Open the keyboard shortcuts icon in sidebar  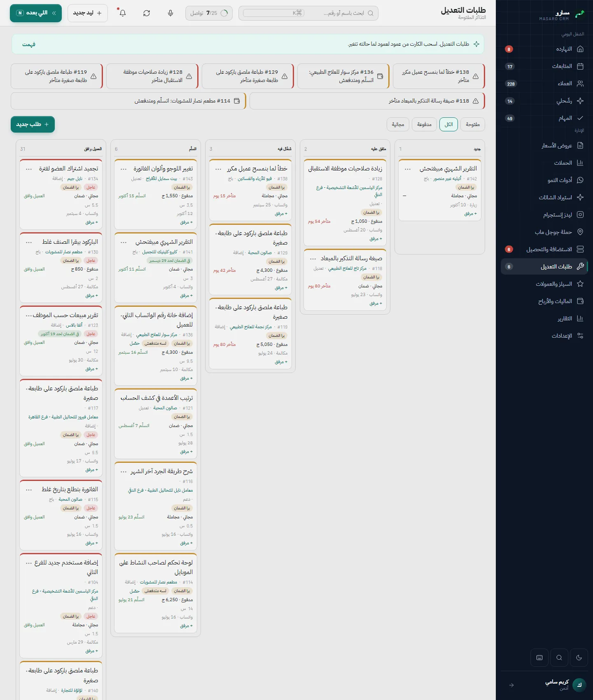(539, 658)
